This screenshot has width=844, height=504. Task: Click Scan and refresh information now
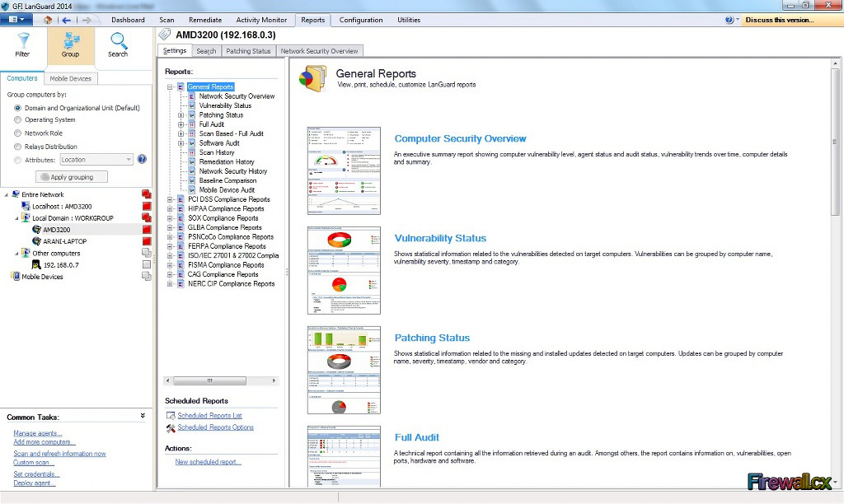(x=59, y=454)
